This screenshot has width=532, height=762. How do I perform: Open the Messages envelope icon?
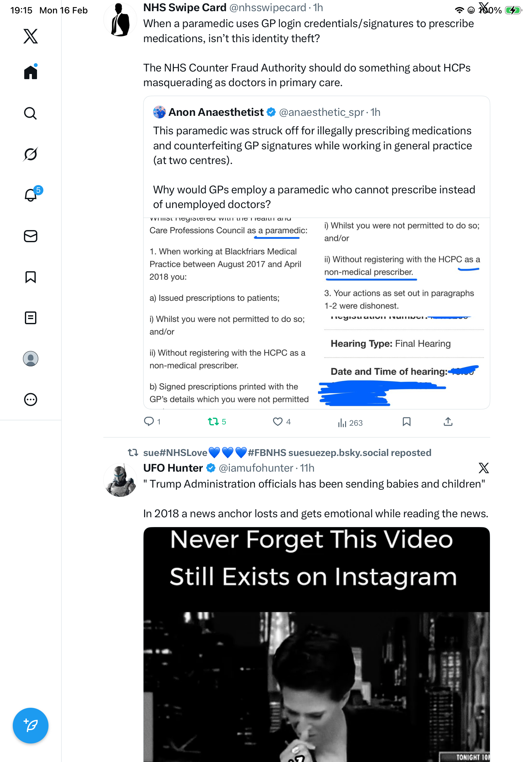[31, 236]
